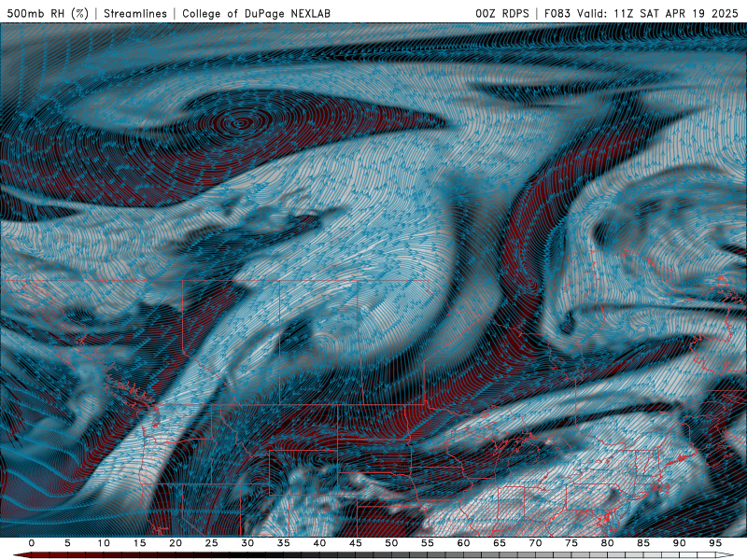Click the 45 value on color scale

pyautogui.click(x=356, y=543)
